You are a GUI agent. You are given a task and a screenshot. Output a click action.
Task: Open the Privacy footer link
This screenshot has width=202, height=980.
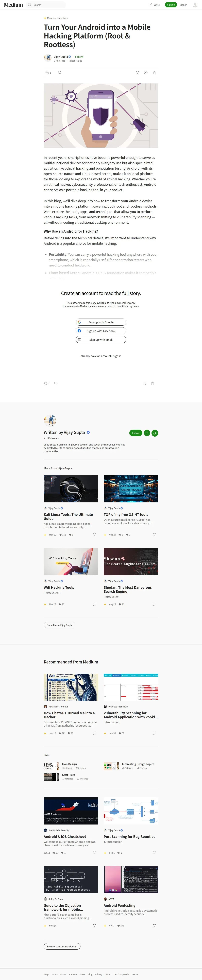(99, 974)
